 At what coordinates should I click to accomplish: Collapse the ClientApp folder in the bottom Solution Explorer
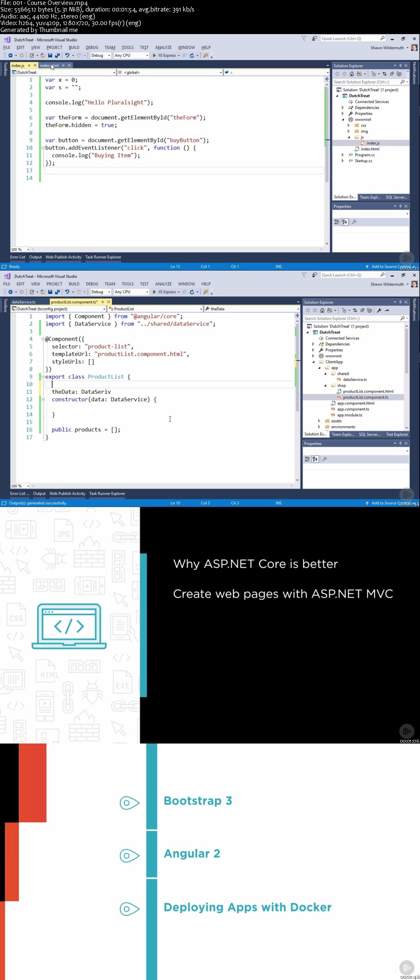pos(313,362)
